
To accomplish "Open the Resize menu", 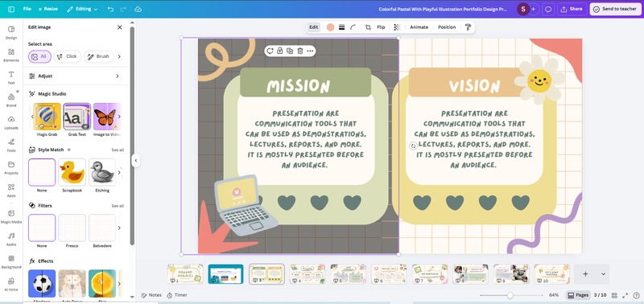I will (x=47, y=9).
